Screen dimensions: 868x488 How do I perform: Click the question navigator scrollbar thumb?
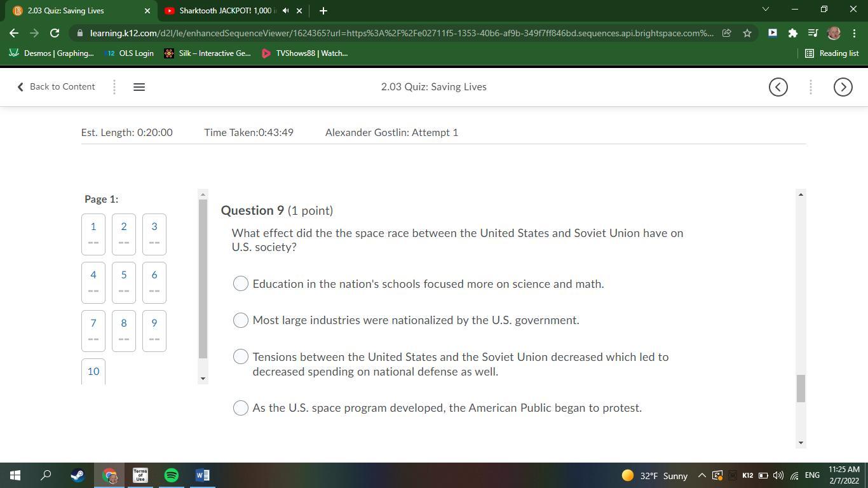(203, 279)
